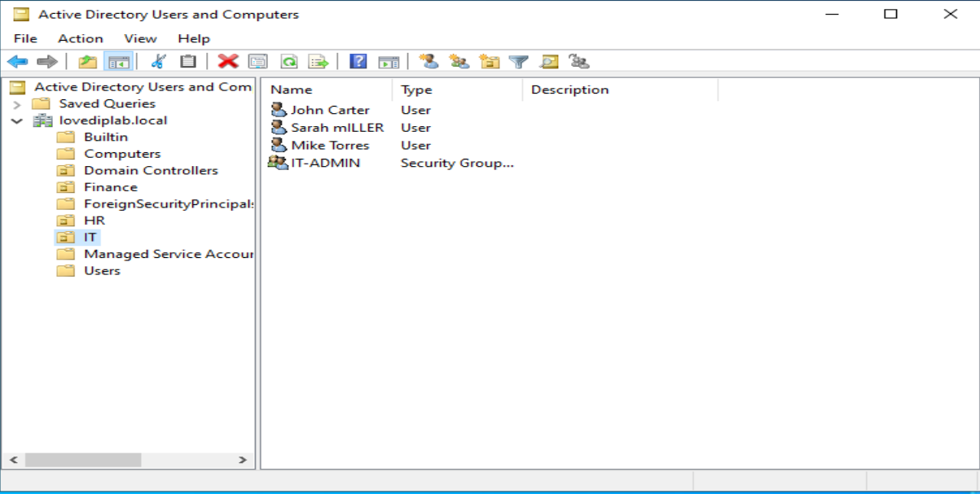
Task: Toggle the Show/Hide Console Tree icon
Action: [119, 62]
